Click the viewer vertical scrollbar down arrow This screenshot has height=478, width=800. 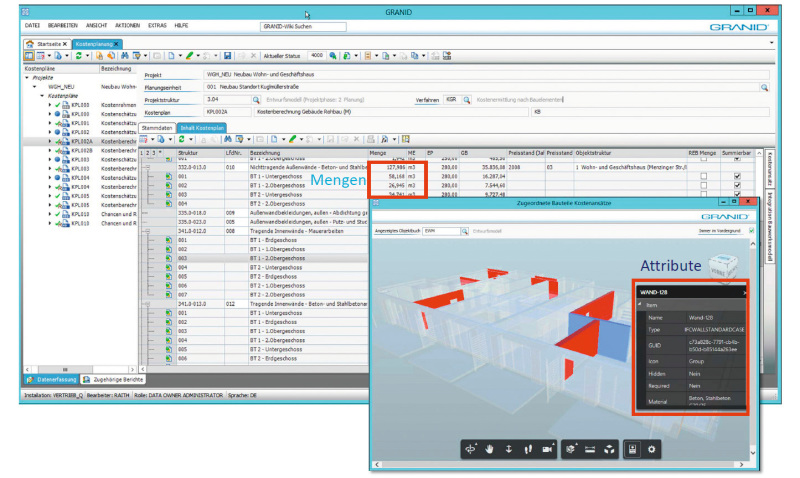point(753,452)
